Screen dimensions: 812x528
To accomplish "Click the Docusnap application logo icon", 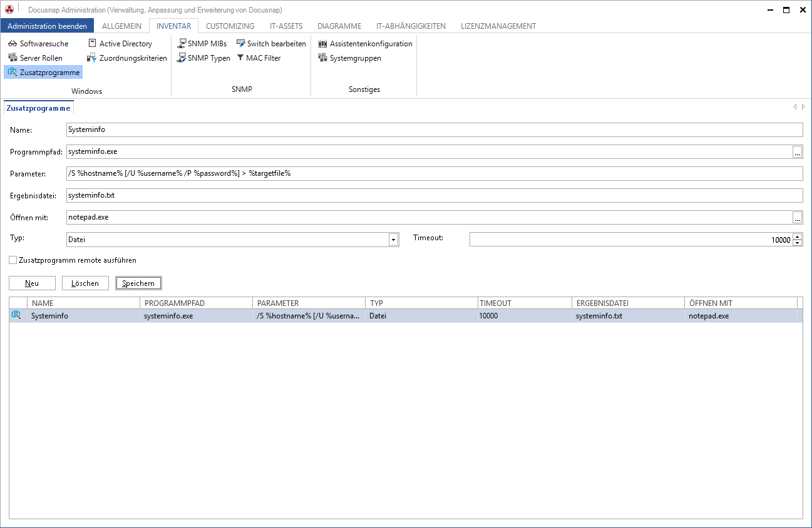I will click(x=9, y=9).
